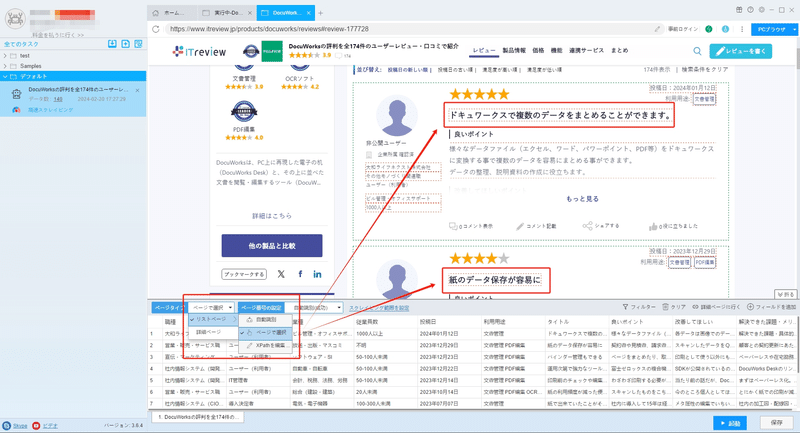The width and height of the screenshot is (800, 433).
Task: Click the 料金を払うに行く link
Action: pos(58,35)
